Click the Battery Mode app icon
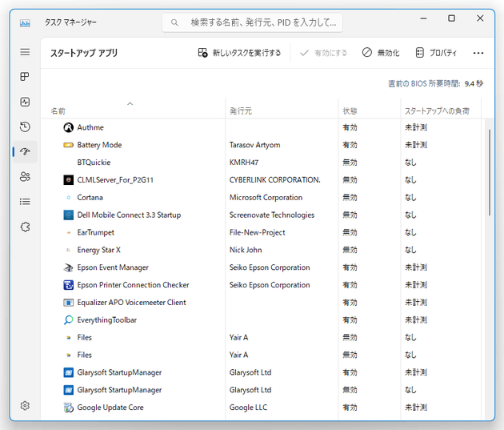The image size is (504, 430). click(x=69, y=145)
